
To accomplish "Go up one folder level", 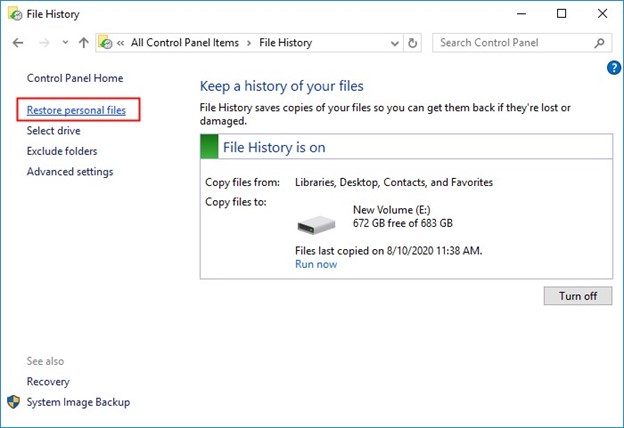I will [83, 43].
